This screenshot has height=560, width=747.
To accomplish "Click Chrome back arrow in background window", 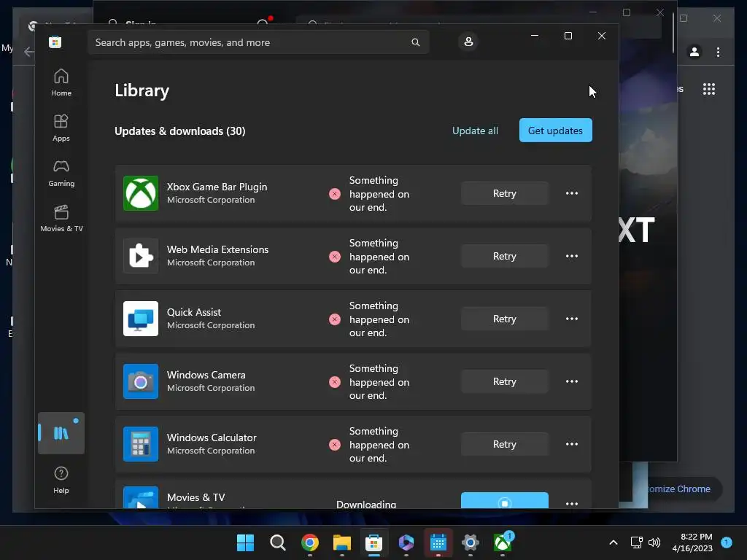I will [x=28, y=52].
